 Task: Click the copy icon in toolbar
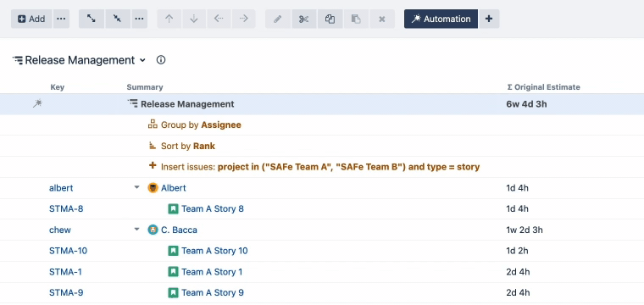pyautogui.click(x=330, y=19)
